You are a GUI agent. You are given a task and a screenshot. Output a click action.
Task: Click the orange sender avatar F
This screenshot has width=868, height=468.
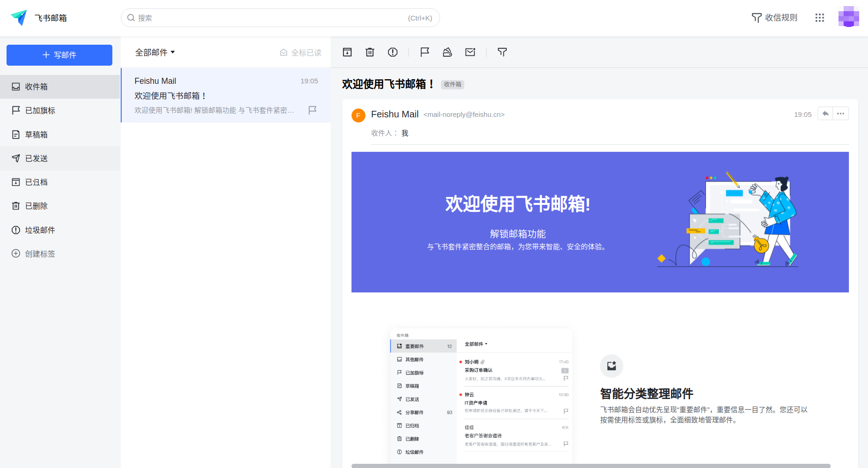point(358,115)
